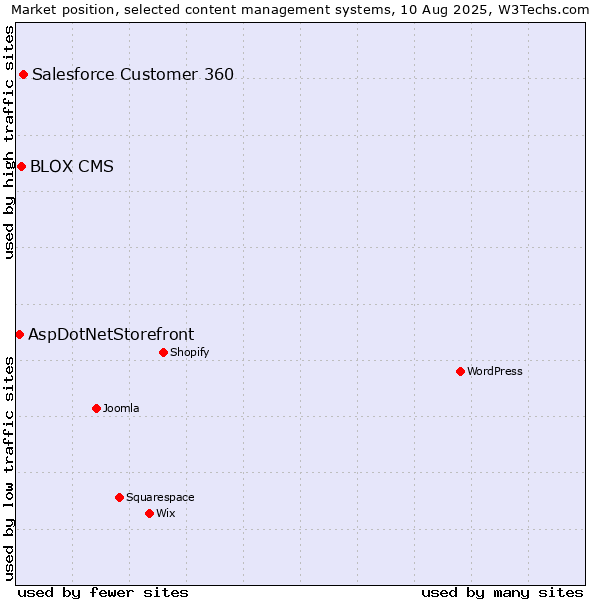600x600 pixels.
Task: Select the AspDotNetStorefront red marker
Action: pos(20,335)
